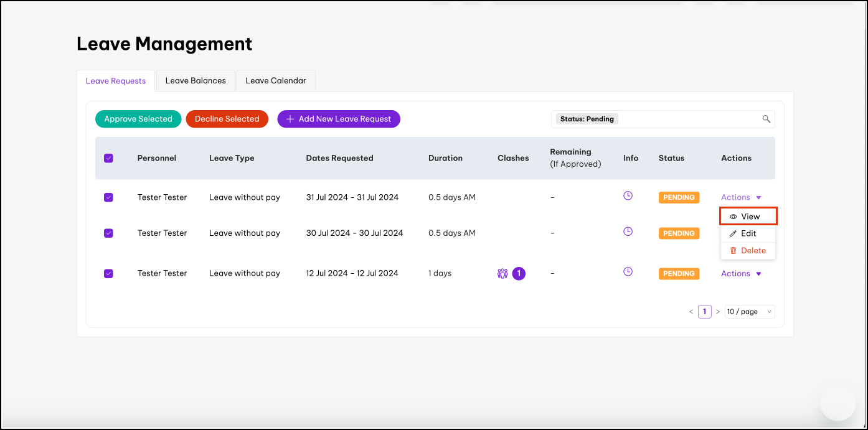868x430 pixels.
Task: Click the clock info icon for 31 Jul request
Action: click(628, 196)
